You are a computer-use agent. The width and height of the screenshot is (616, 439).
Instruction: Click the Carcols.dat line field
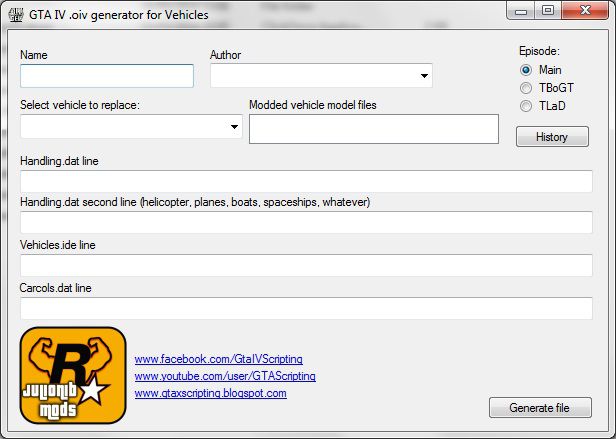point(306,309)
